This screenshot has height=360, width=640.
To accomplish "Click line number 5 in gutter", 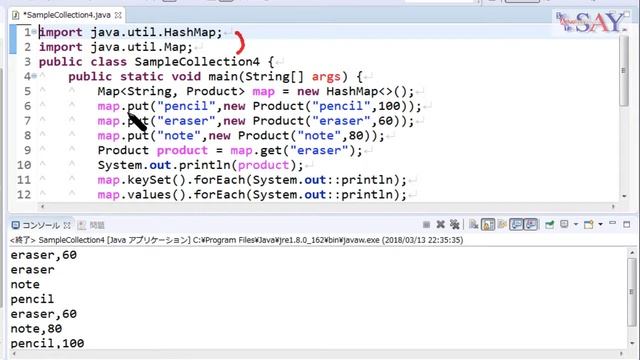I will pyautogui.click(x=27, y=91).
